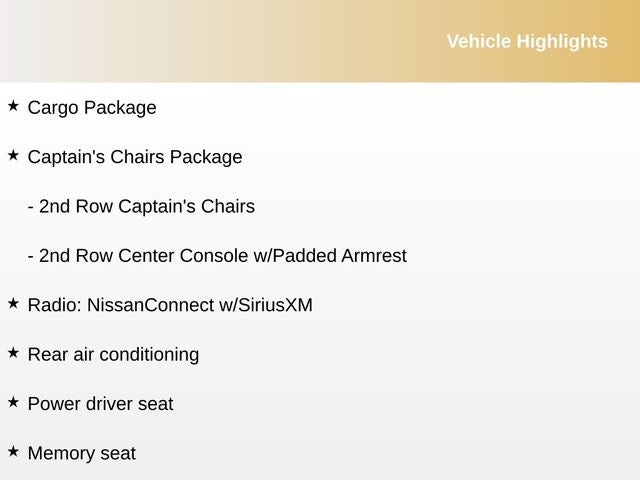The image size is (640, 480).
Task: Select the Power driver seat text
Action: pyautogui.click(x=100, y=404)
